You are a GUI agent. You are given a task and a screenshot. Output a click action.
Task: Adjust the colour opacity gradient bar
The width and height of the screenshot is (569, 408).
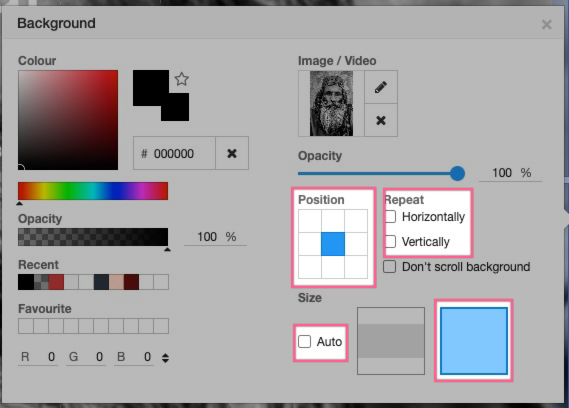(x=93, y=237)
